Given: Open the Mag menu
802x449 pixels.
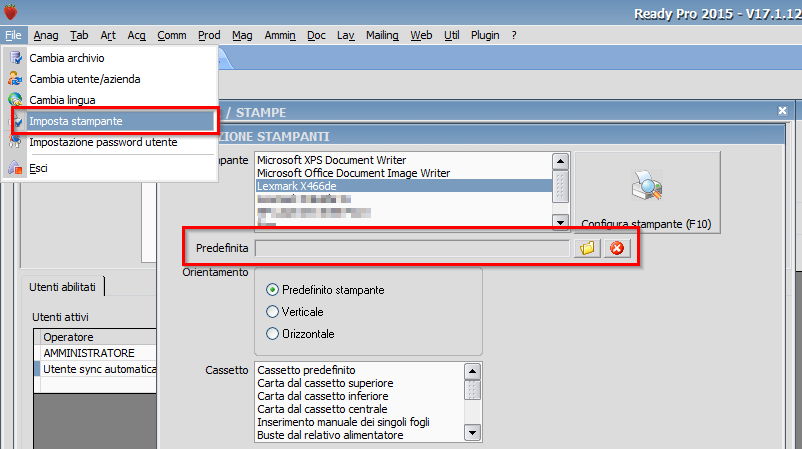Looking at the screenshot, I should (242, 35).
